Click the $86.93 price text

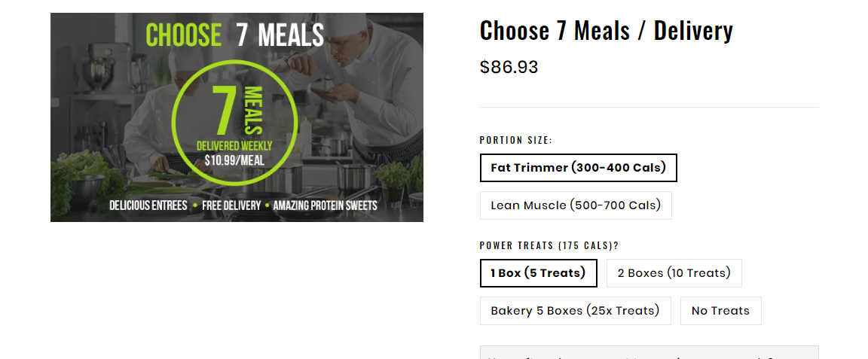[509, 67]
